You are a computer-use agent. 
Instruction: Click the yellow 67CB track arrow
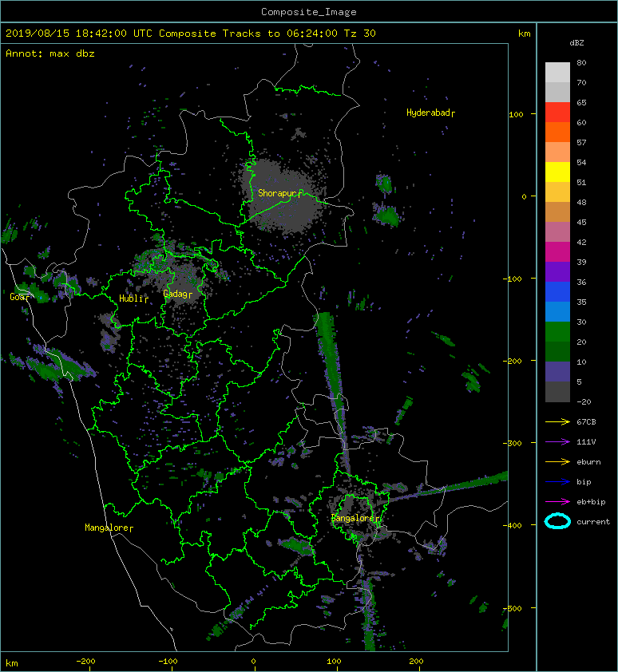tap(557, 422)
